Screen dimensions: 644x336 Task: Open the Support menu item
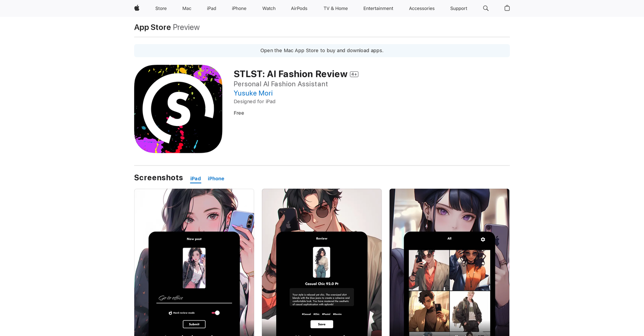pyautogui.click(x=458, y=8)
